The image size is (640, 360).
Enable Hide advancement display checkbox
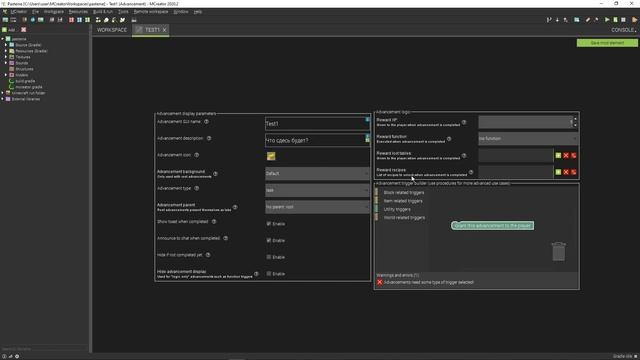[x=269, y=274]
